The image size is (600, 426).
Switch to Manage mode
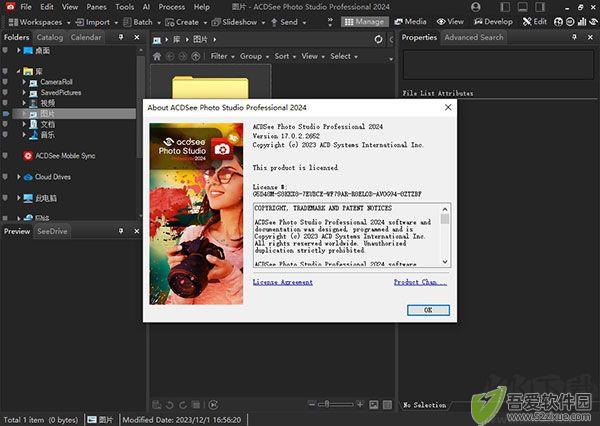coord(364,22)
